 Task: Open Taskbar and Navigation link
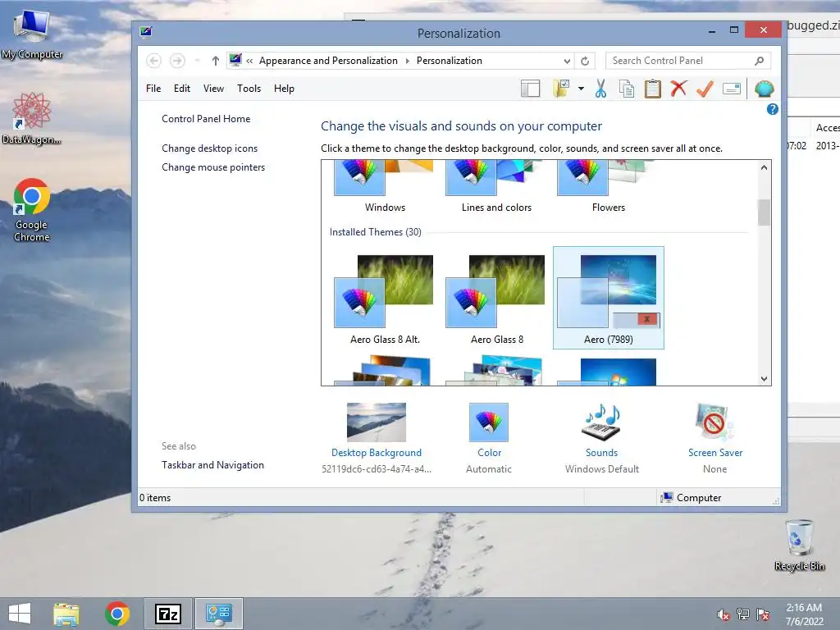212,465
